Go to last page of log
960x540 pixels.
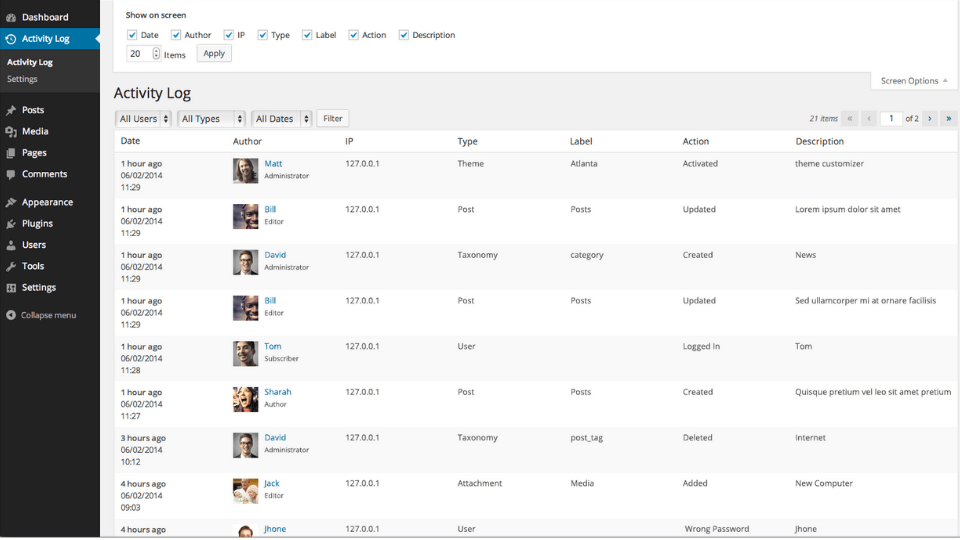point(948,119)
